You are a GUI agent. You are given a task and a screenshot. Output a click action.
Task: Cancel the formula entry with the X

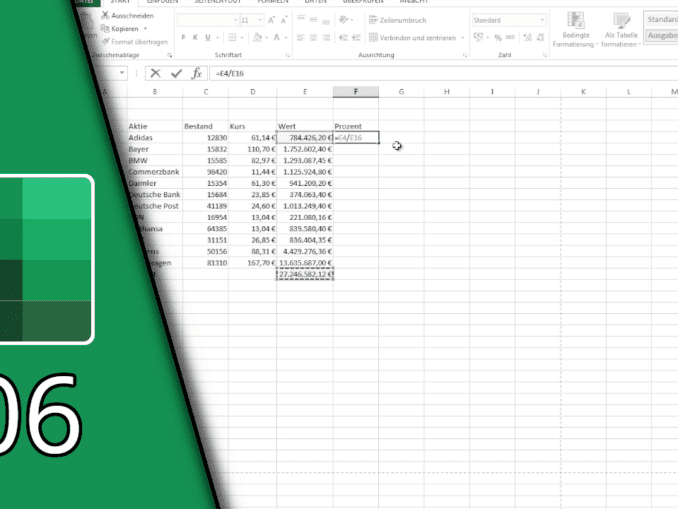tap(156, 74)
